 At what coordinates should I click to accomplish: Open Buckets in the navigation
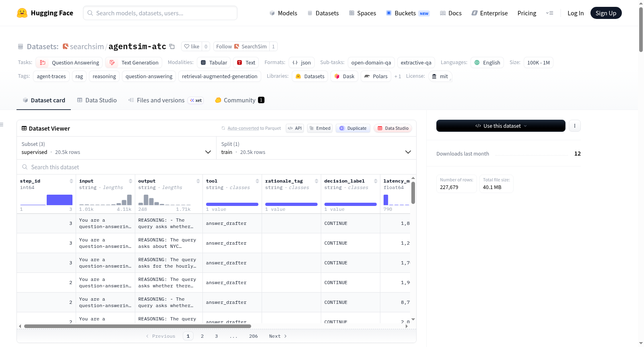pos(408,13)
